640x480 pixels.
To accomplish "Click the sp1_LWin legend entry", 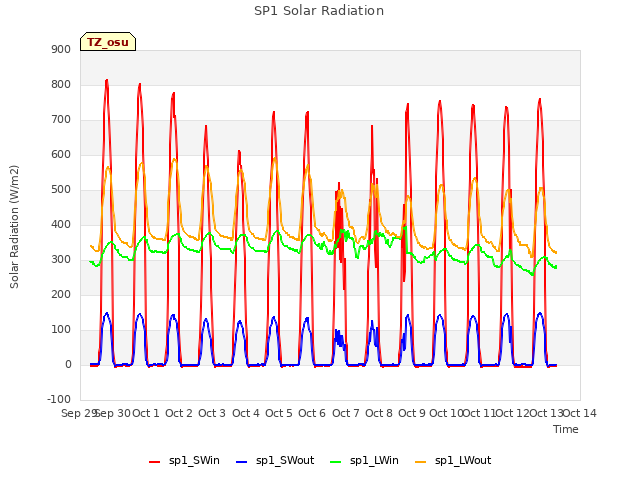I will (x=364, y=460).
